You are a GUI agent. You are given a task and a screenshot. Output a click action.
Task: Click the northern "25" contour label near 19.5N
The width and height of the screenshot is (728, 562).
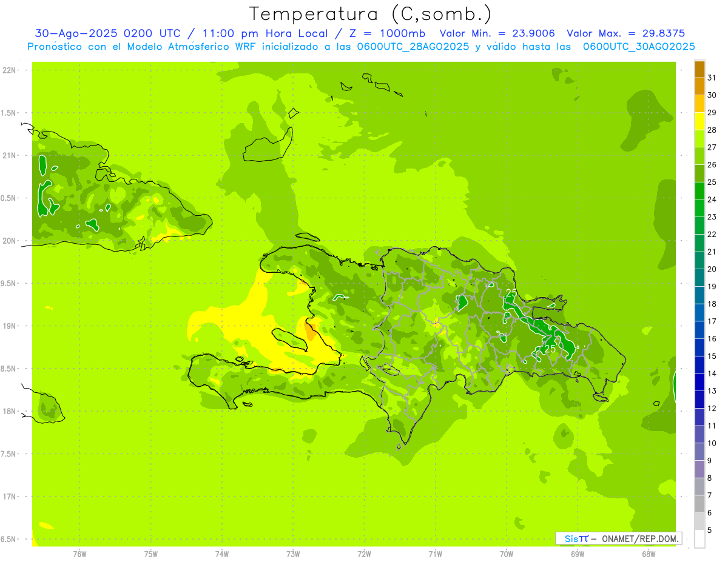click(x=511, y=293)
